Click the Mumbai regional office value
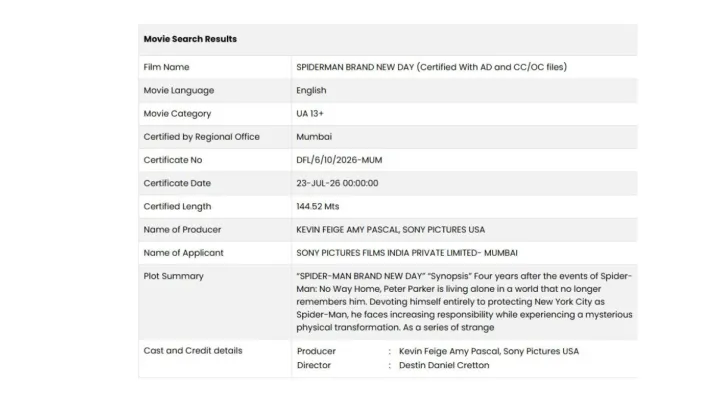Viewport: 715px width, 402px height. click(314, 137)
